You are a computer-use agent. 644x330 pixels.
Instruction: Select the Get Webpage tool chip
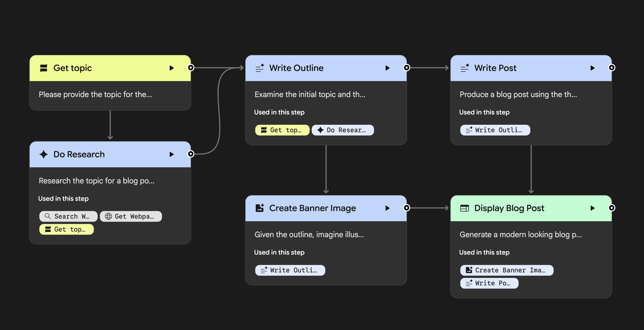(x=131, y=216)
